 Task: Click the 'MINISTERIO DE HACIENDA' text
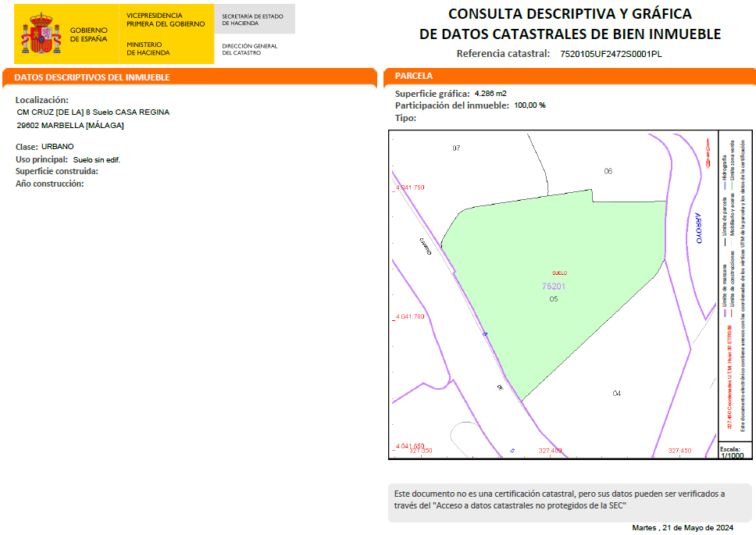[148, 48]
